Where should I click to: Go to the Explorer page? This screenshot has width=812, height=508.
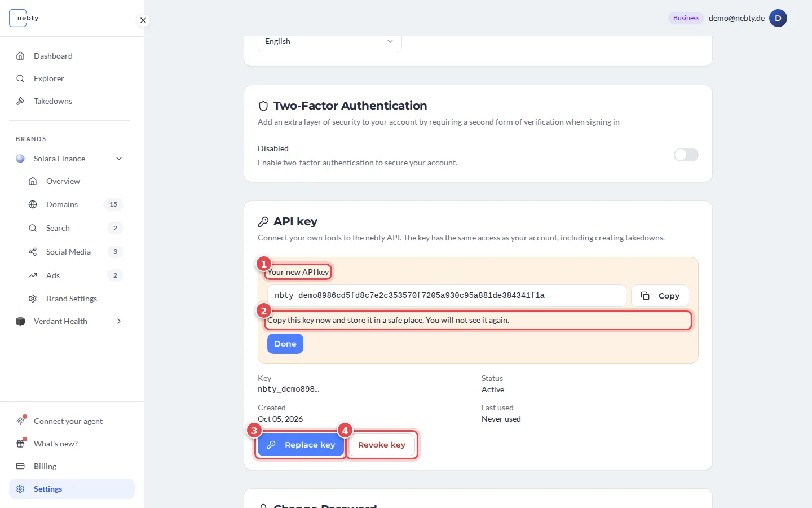(x=72, y=78)
